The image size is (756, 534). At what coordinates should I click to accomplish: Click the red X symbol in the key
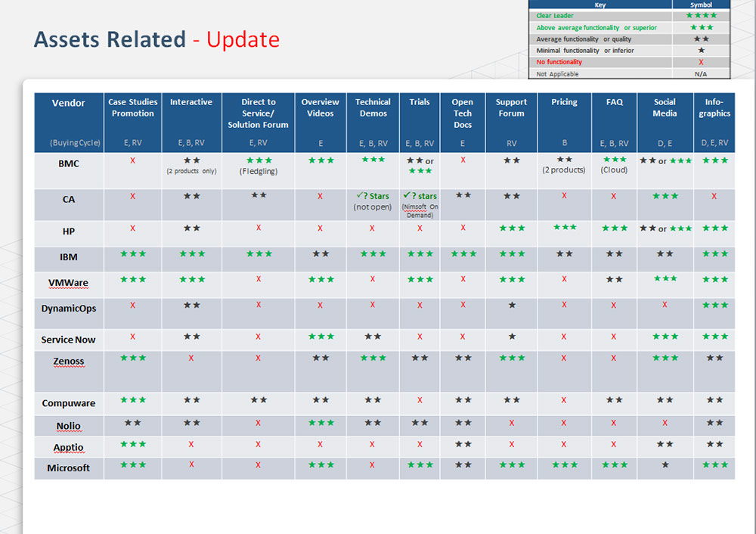point(701,62)
